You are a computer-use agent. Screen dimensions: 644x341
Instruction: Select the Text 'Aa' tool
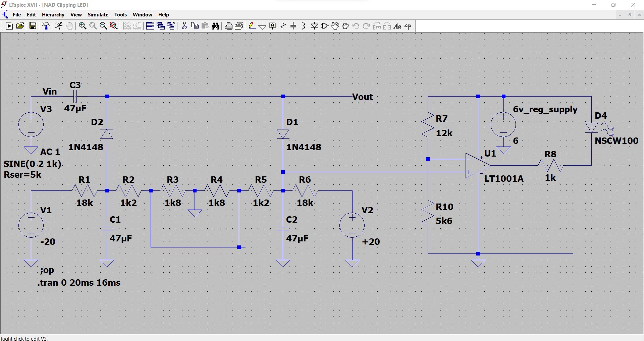397,26
